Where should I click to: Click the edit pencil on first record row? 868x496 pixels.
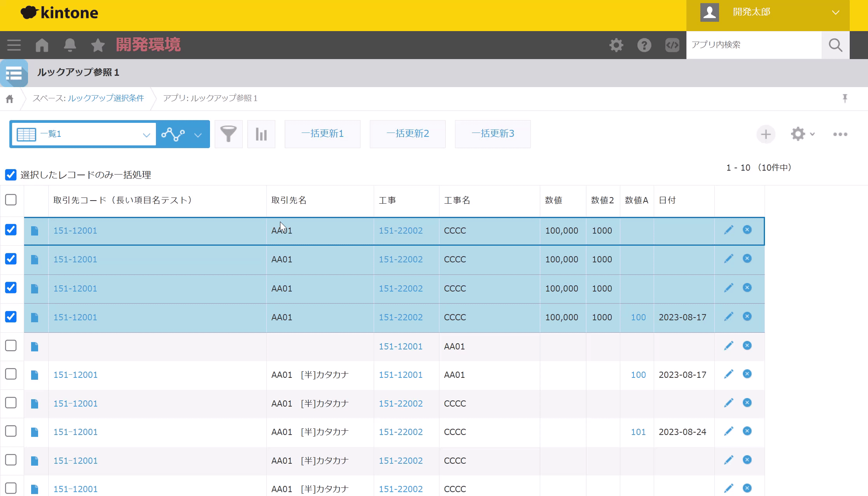(728, 230)
